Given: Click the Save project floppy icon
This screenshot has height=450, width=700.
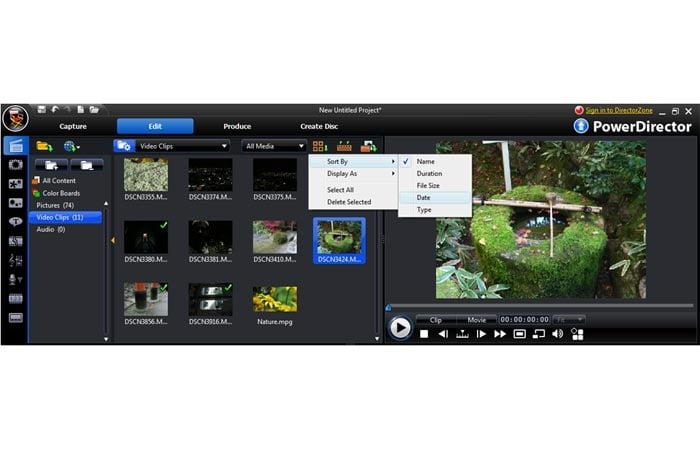Looking at the screenshot, I should [x=42, y=109].
